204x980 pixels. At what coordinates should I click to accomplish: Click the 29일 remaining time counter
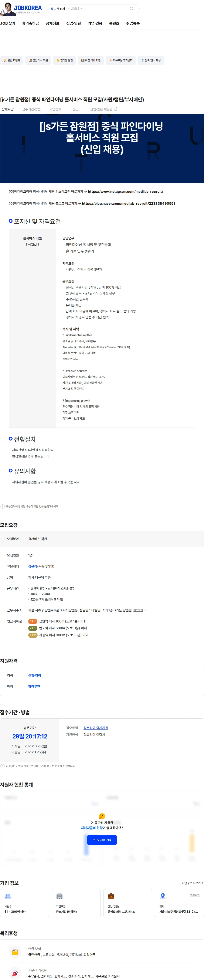[x=30, y=737]
